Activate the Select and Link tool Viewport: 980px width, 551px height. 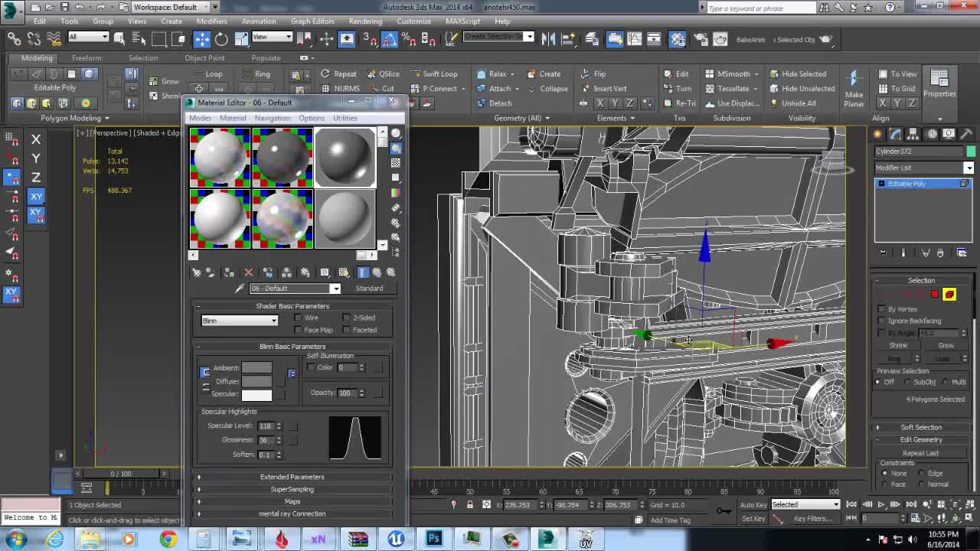click(15, 39)
